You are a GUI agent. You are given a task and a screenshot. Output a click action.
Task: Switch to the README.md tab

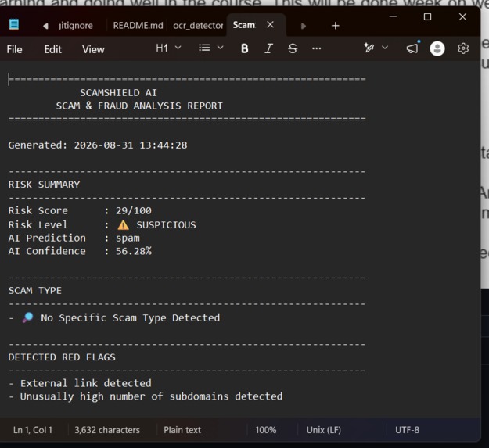click(138, 26)
